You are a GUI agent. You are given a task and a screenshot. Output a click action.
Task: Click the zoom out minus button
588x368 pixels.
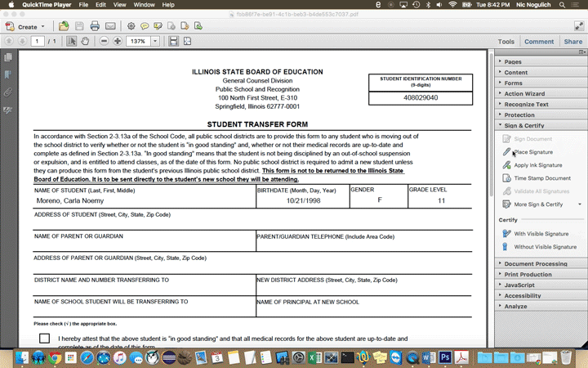[105, 41]
